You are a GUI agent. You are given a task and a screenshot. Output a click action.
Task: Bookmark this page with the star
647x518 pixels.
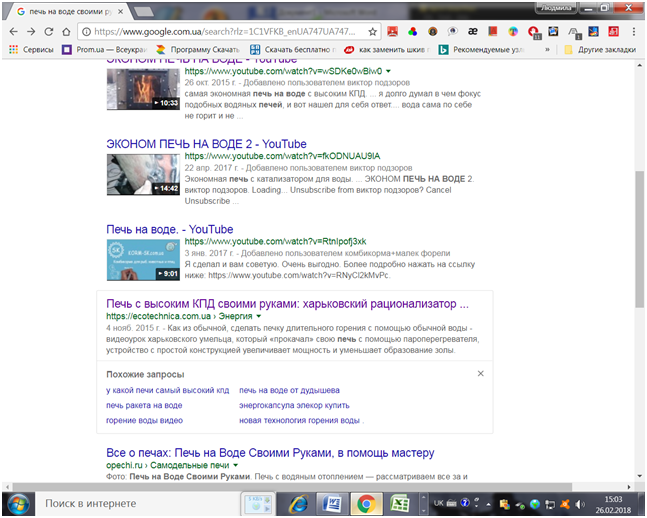pyautogui.click(x=372, y=32)
